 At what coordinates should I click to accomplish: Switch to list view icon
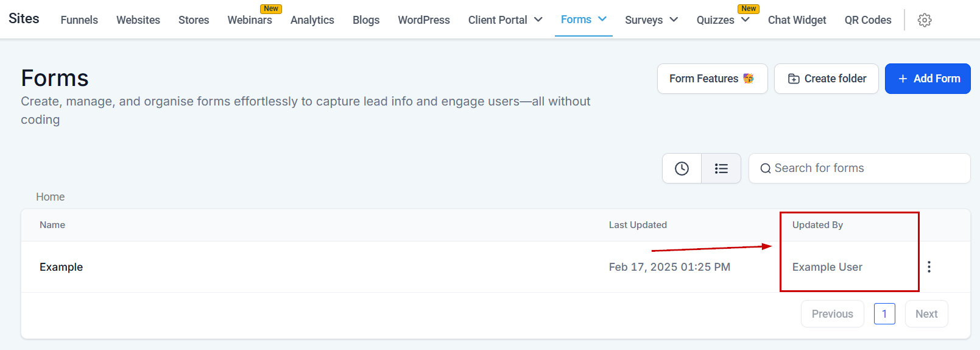721,168
